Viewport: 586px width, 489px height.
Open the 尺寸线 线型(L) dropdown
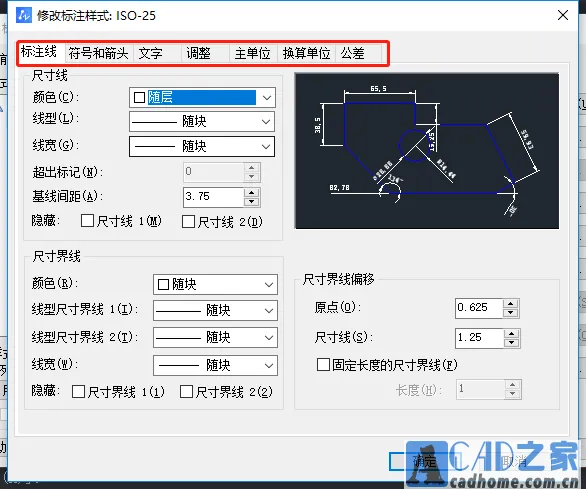pos(202,121)
